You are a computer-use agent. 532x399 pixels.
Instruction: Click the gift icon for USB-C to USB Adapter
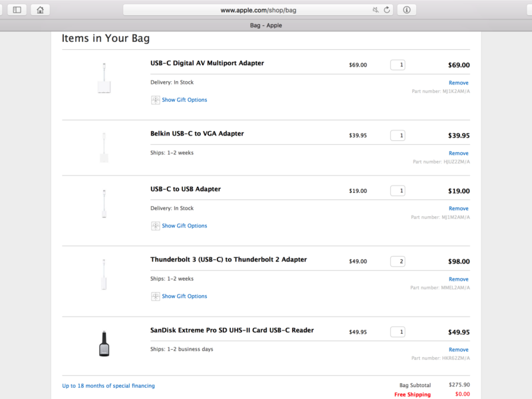(156, 226)
